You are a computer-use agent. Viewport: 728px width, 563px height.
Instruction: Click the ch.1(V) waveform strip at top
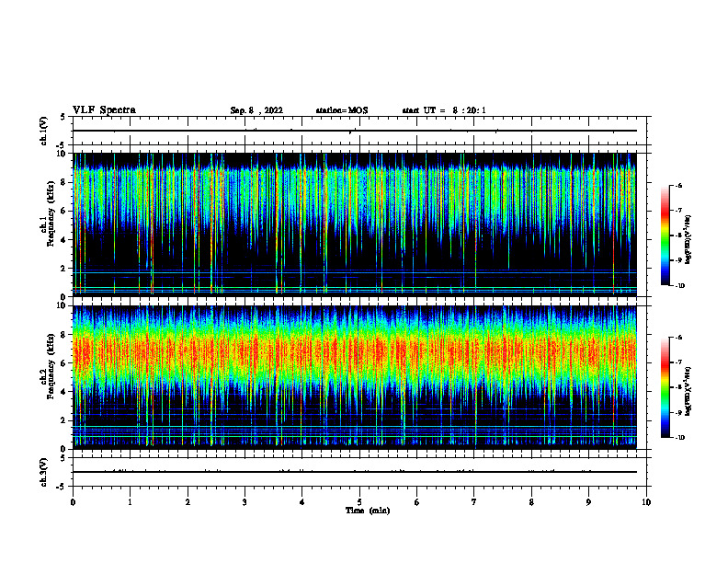[x=359, y=131]
